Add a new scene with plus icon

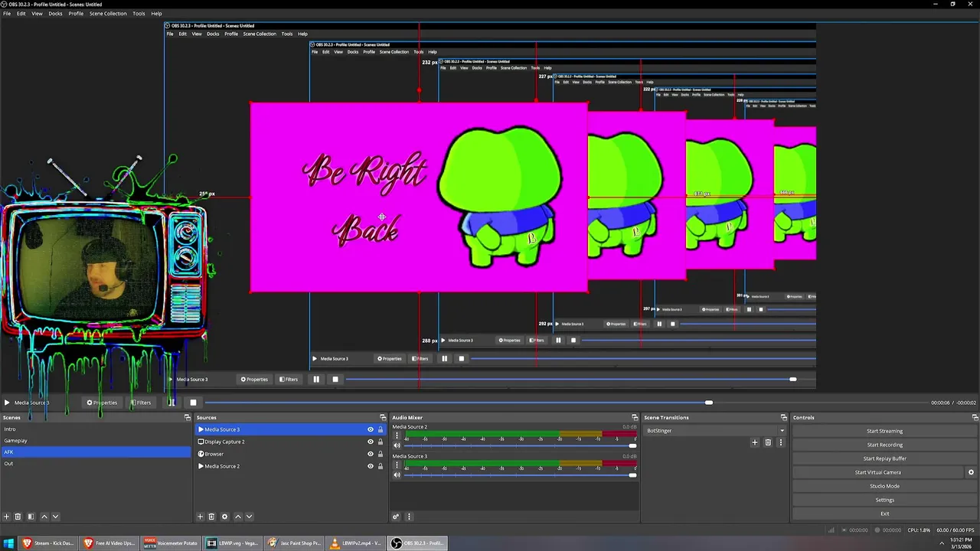[x=7, y=517]
